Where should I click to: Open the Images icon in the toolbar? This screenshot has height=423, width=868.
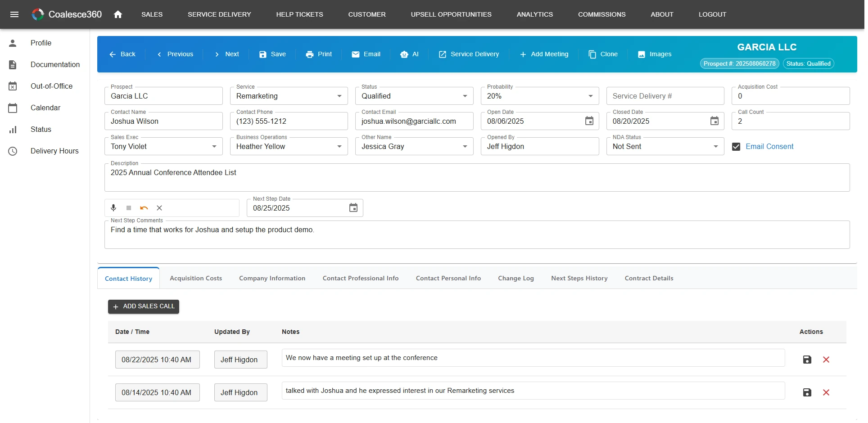click(x=641, y=54)
